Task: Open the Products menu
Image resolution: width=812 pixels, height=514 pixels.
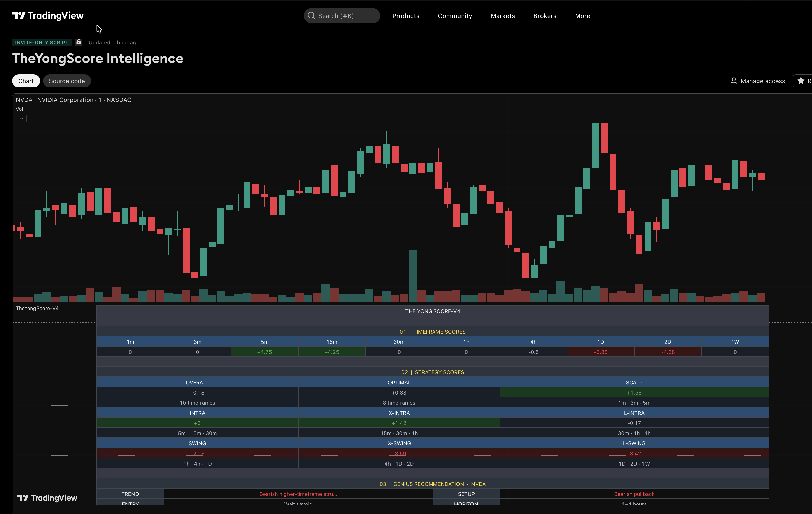Action: coord(406,16)
